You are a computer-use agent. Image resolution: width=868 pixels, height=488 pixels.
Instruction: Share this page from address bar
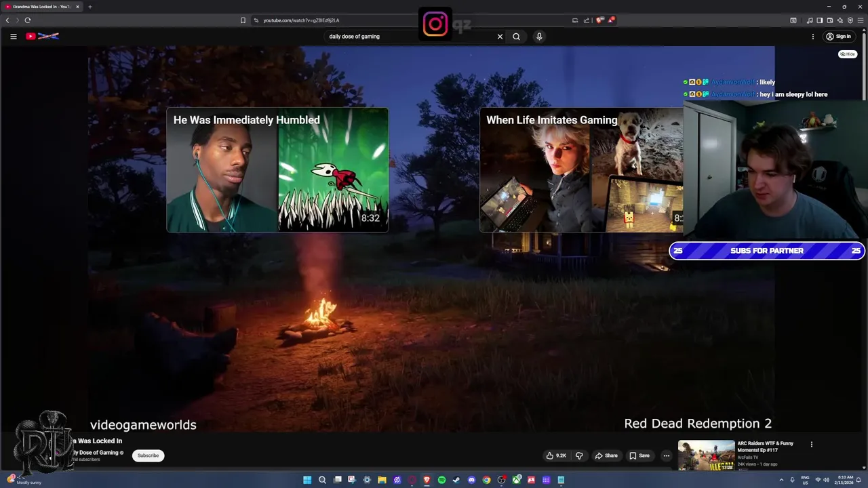(587, 20)
